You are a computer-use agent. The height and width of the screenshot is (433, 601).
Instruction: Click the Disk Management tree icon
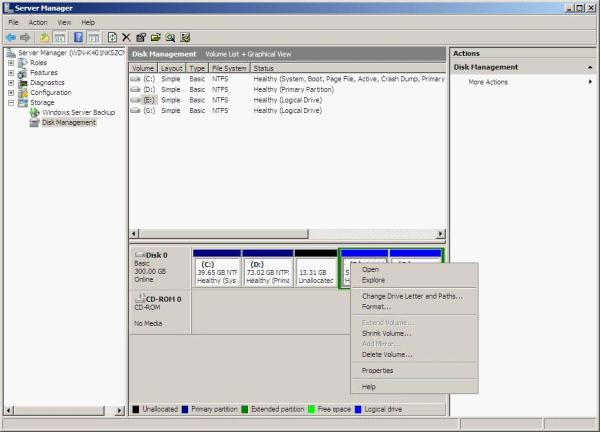coord(35,123)
